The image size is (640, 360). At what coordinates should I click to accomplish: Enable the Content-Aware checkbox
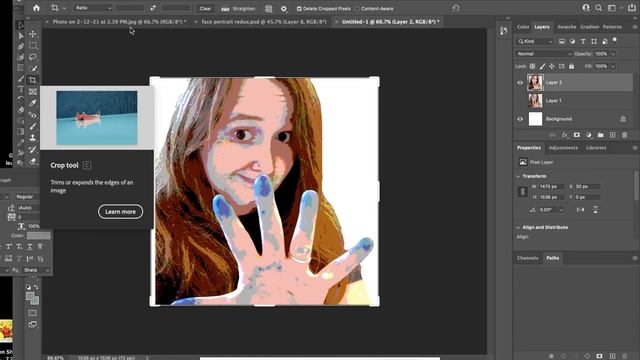click(x=357, y=9)
